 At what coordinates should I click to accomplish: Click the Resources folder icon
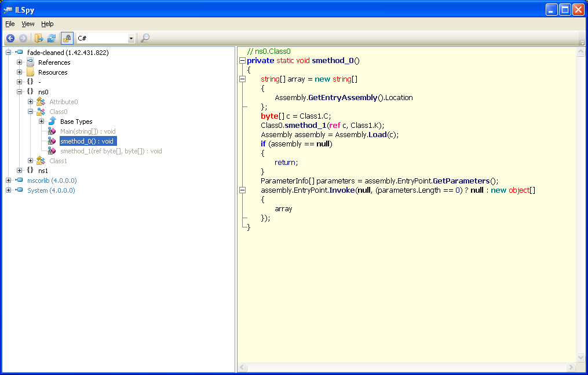(x=30, y=72)
